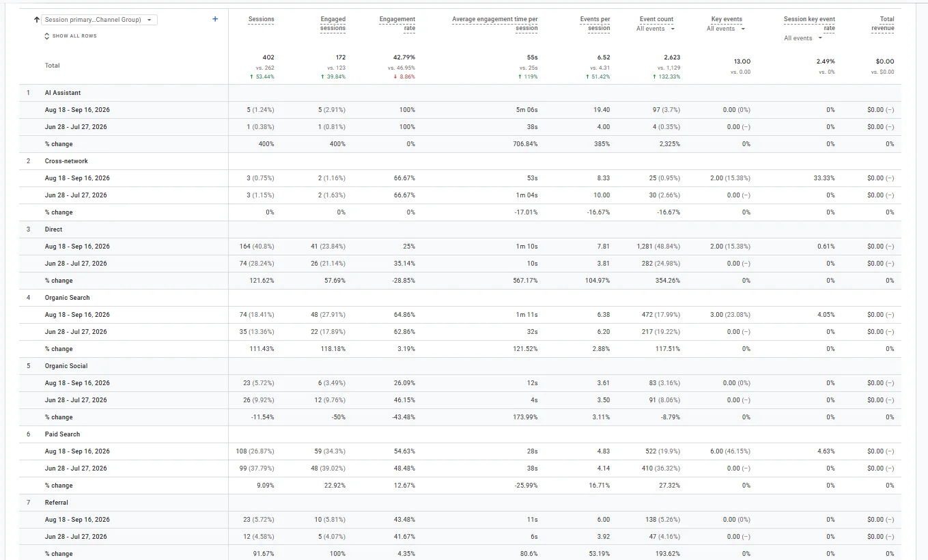Click Paid Search key events 6.00 (46.15%)
The image size is (928, 560).
tap(730, 451)
